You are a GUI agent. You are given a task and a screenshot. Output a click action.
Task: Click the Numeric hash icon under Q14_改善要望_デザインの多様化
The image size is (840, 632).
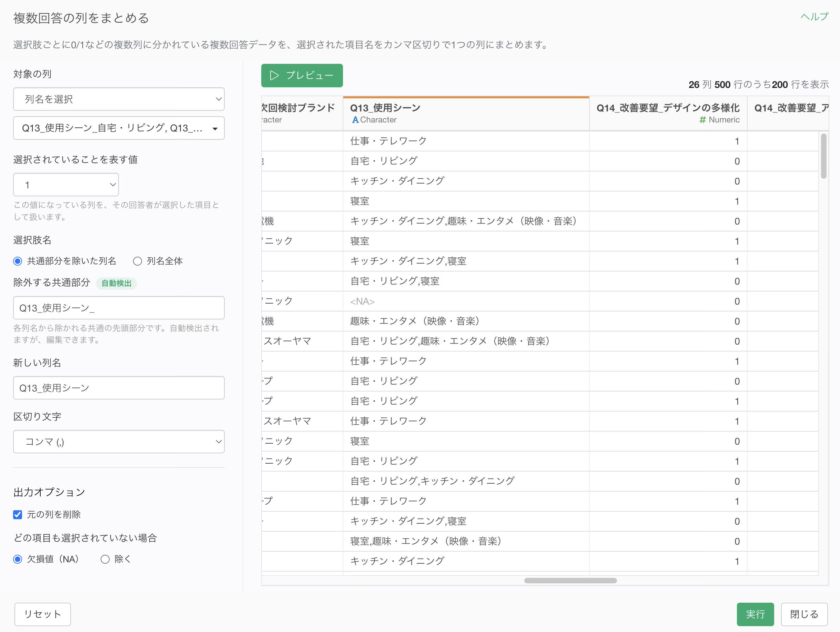[702, 120]
